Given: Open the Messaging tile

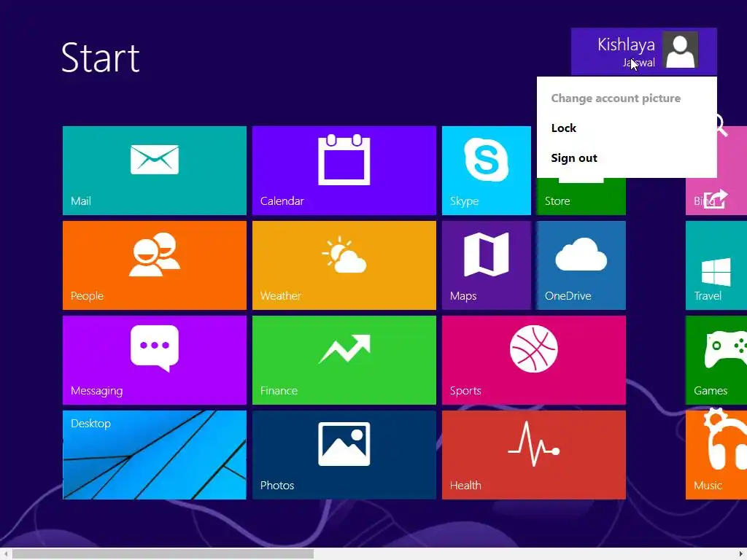Looking at the screenshot, I should click(155, 360).
